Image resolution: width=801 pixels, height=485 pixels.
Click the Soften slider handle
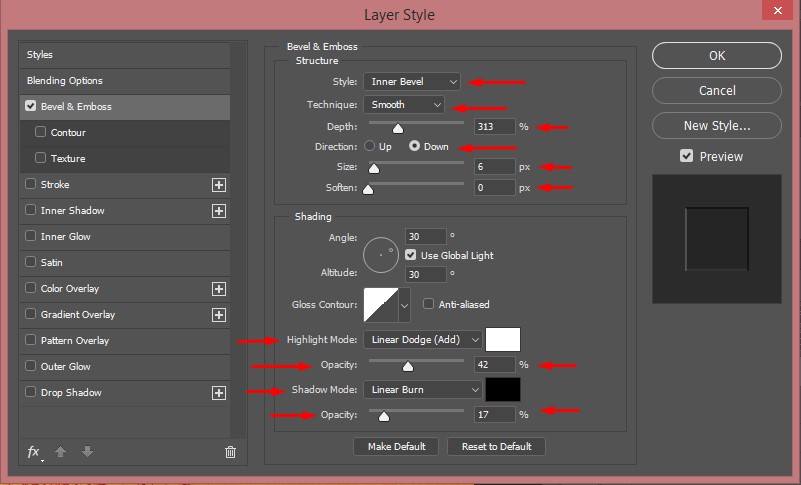point(368,189)
